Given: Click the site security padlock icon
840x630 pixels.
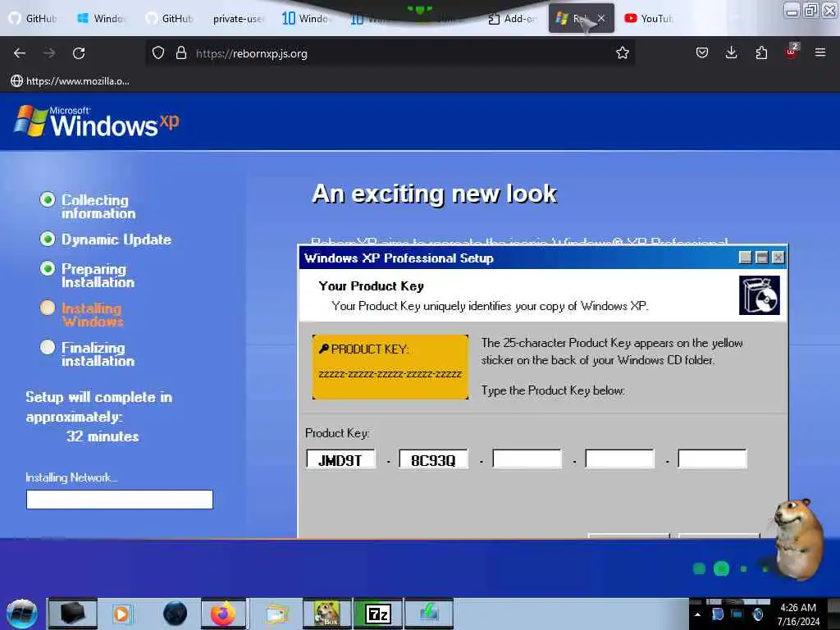Looking at the screenshot, I should click(x=181, y=53).
